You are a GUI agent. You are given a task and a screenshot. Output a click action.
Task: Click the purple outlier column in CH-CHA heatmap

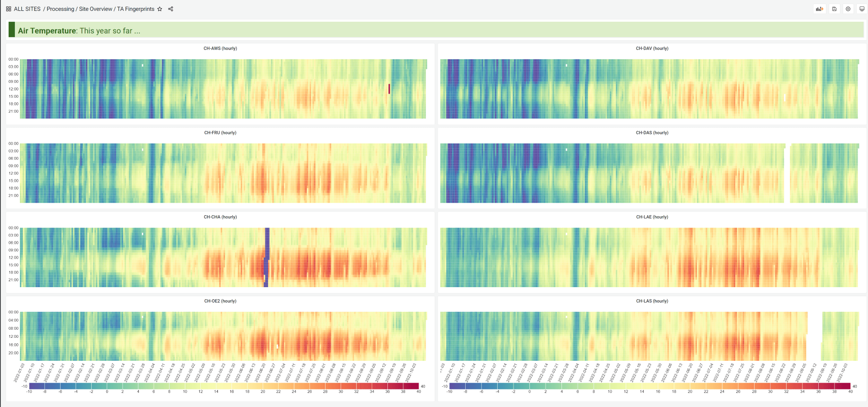267,257
